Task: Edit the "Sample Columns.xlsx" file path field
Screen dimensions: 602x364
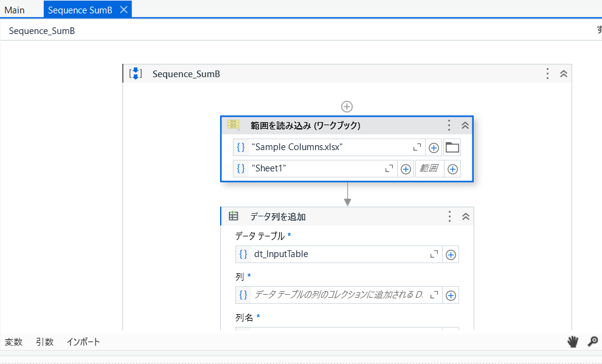Action: tap(328, 147)
